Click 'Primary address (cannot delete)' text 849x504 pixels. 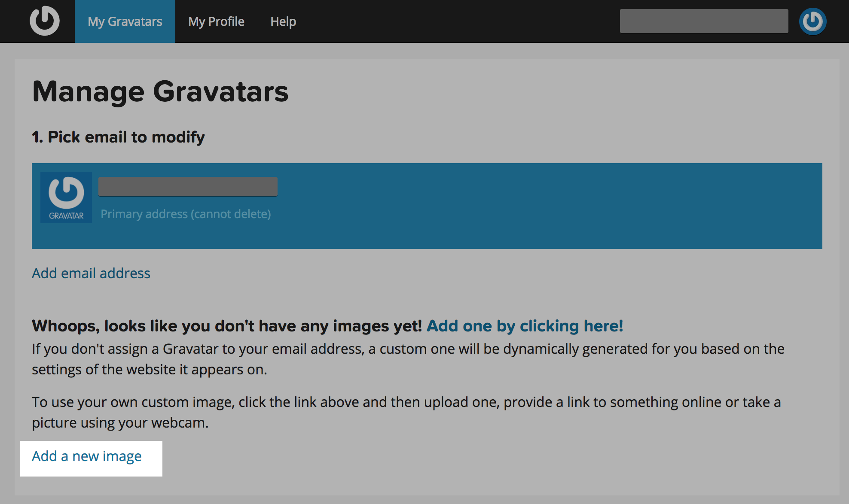186,214
